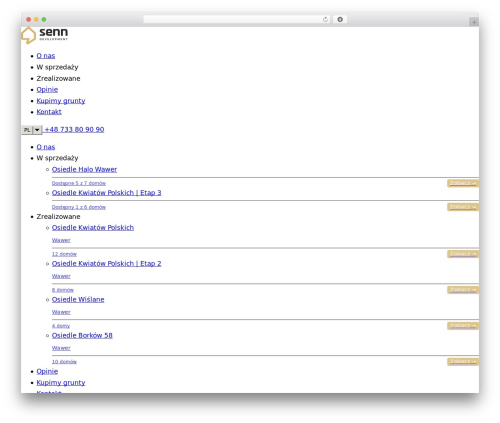Click Dostępne 5 z 7 domów link

tap(79, 183)
